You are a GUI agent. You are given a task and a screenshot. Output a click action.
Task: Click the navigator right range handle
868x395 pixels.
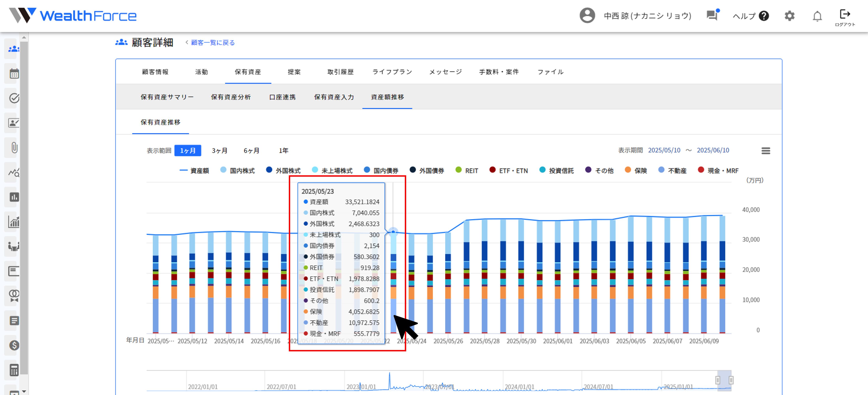pyautogui.click(x=731, y=380)
